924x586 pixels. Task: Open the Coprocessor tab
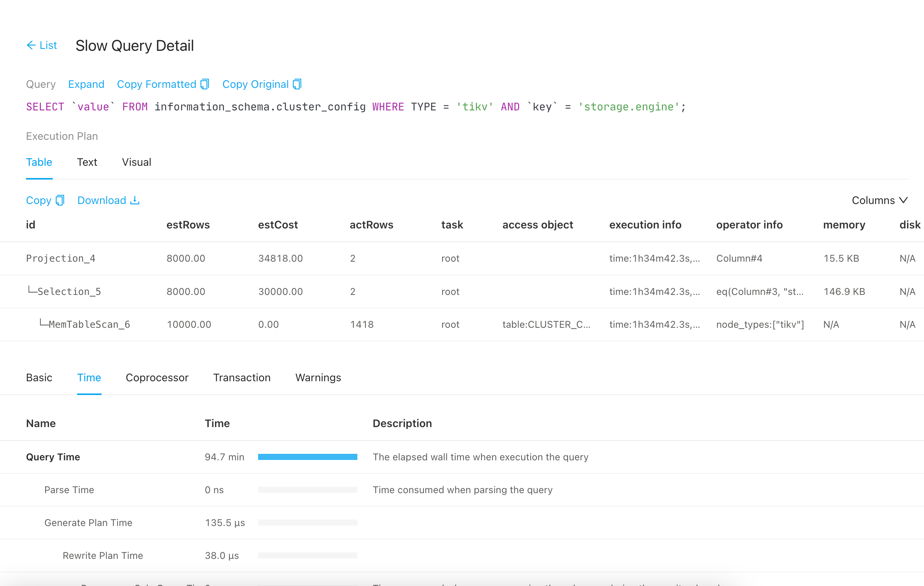(x=157, y=377)
